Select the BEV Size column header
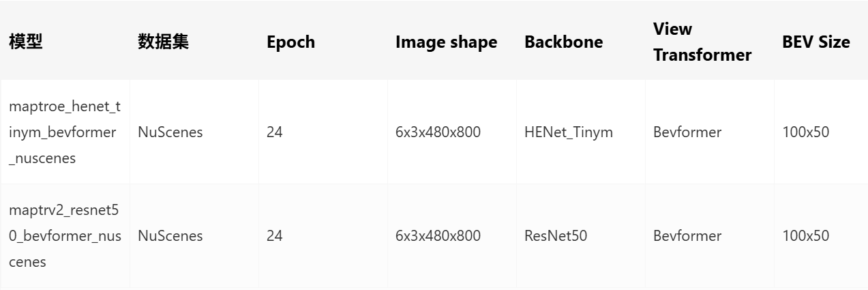 [816, 42]
